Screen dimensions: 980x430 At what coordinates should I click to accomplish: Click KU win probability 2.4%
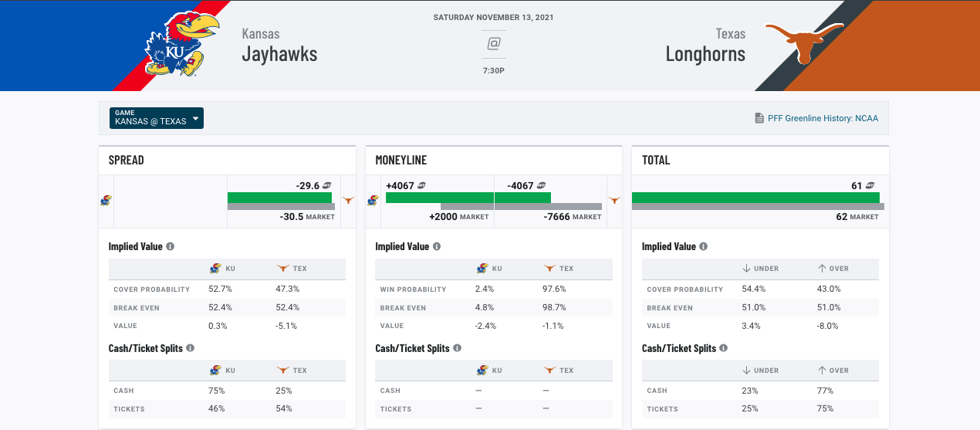click(484, 289)
